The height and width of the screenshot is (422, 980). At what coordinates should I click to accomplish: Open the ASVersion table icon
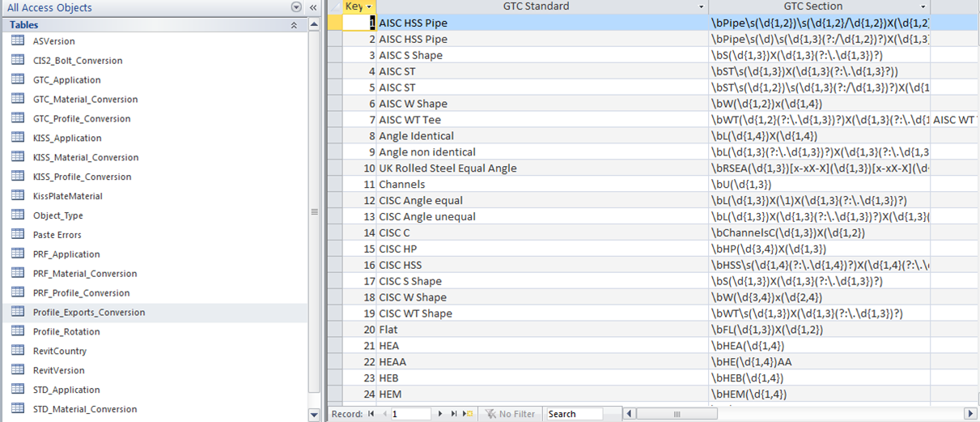pyautogui.click(x=18, y=40)
